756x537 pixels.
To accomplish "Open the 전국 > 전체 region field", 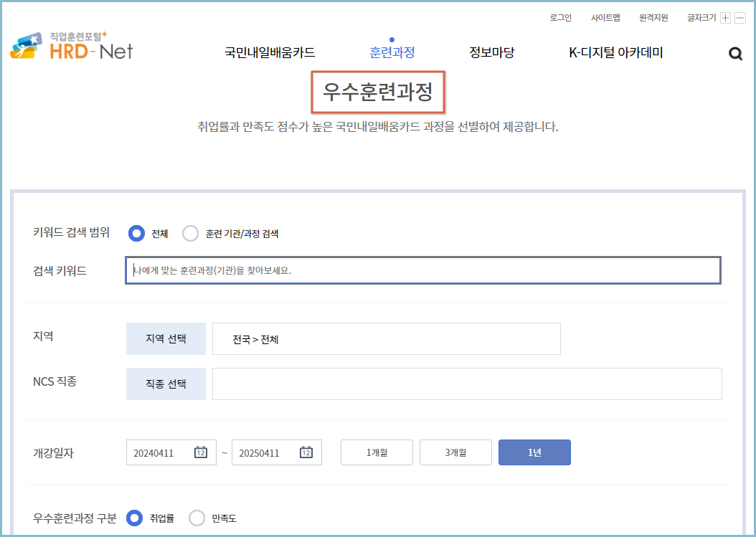I will coord(384,338).
